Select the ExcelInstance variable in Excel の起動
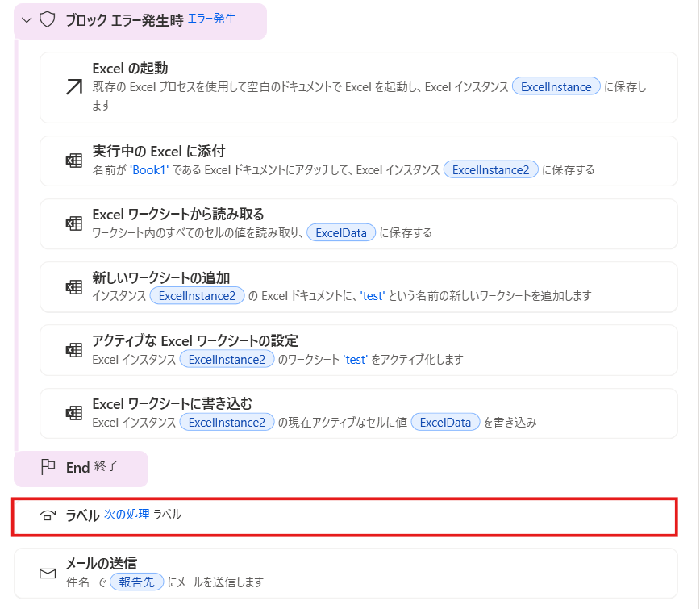Image resolution: width=700 pixels, height=609 pixels. point(556,87)
